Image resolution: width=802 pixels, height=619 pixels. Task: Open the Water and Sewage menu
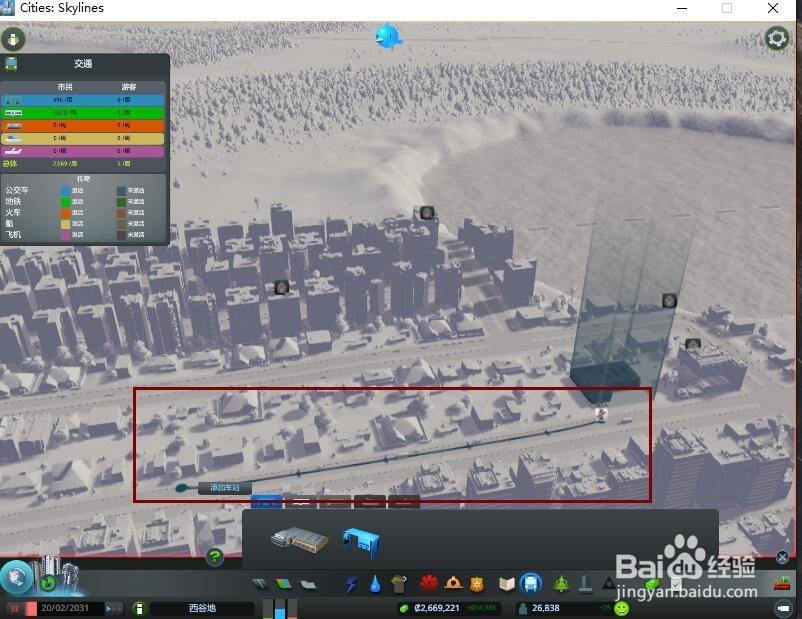click(375, 584)
